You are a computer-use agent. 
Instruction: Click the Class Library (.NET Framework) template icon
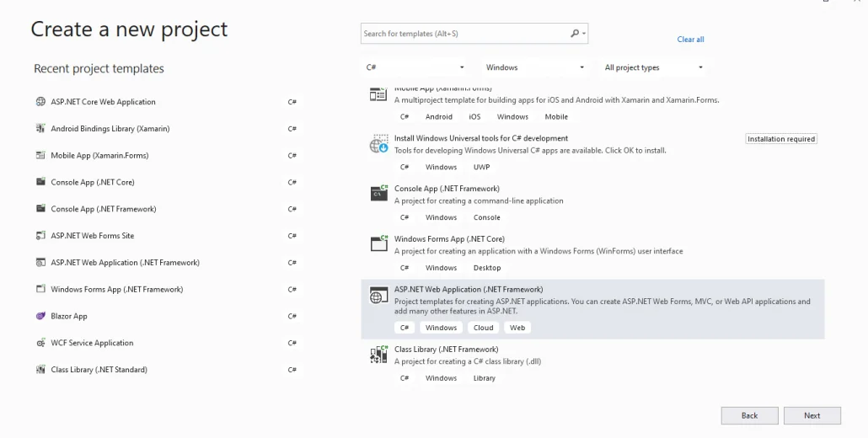[x=379, y=354]
